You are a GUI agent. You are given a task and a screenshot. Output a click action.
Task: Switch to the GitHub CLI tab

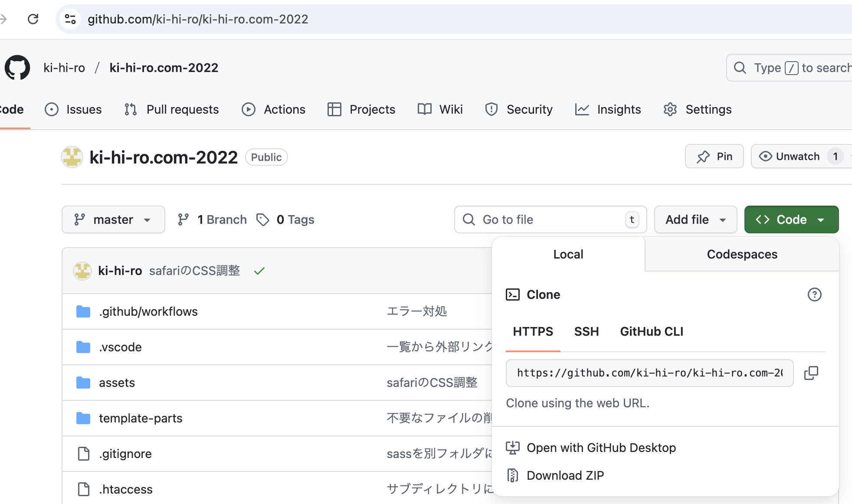coord(651,331)
